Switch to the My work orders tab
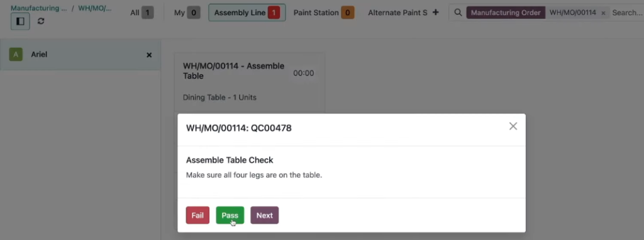Image resolution: width=644 pixels, height=240 pixels. pos(187,13)
